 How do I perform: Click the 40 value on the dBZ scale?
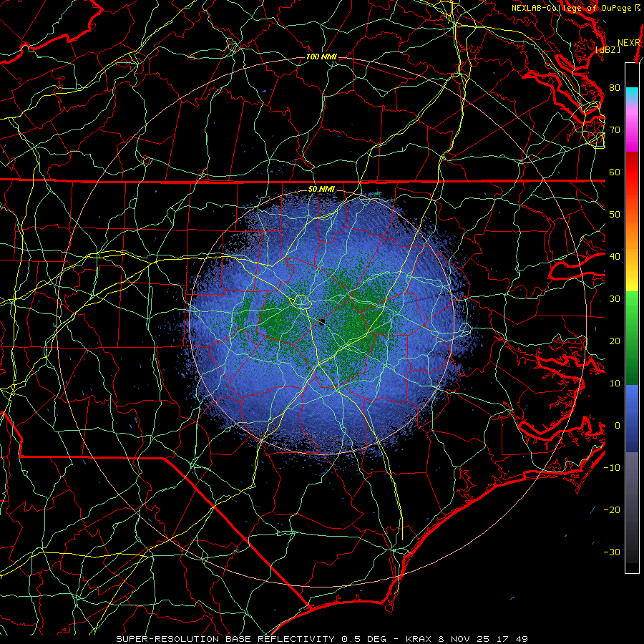pyautogui.click(x=615, y=256)
